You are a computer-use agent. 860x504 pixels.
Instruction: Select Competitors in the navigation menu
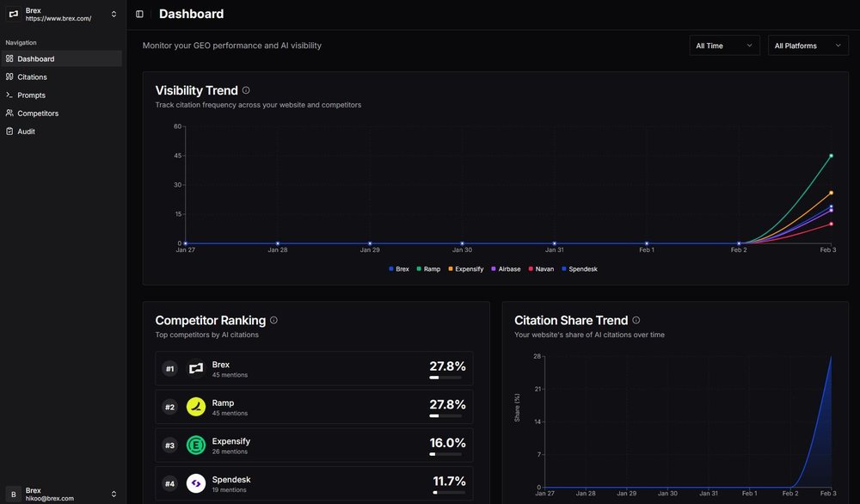(x=37, y=113)
